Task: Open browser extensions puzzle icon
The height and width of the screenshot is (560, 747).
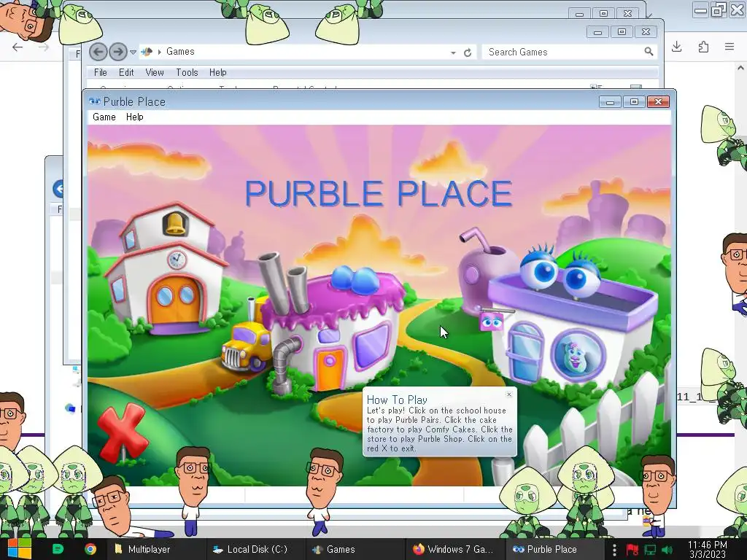Action: 703,47
